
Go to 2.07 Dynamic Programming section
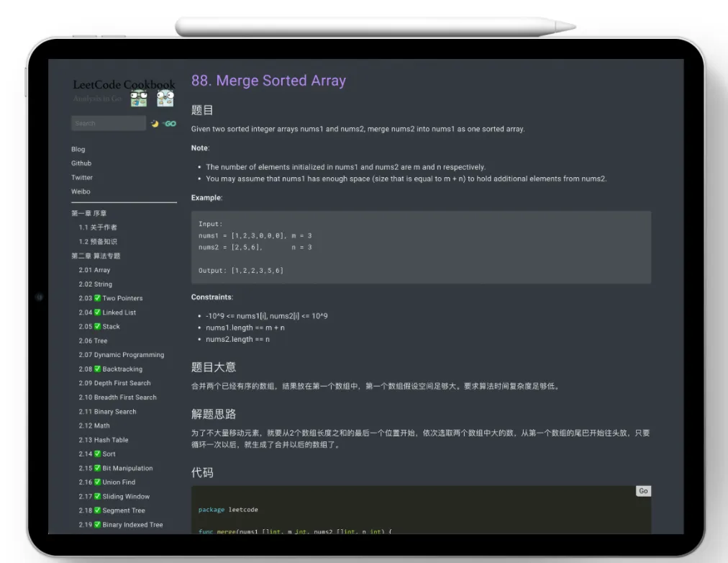[x=121, y=354]
